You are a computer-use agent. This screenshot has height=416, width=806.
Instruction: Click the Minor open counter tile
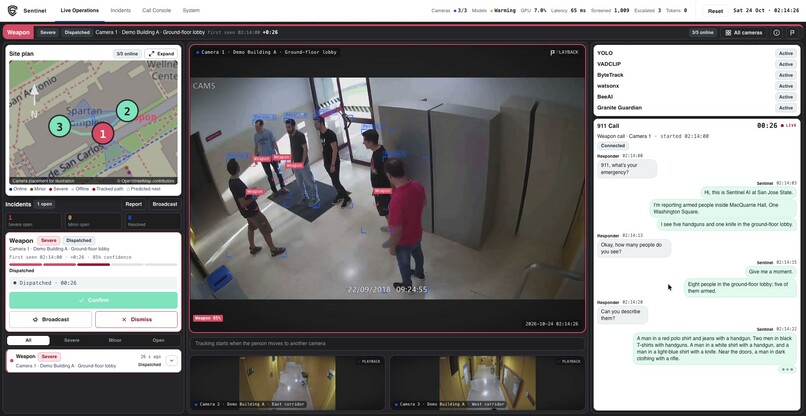tap(93, 221)
